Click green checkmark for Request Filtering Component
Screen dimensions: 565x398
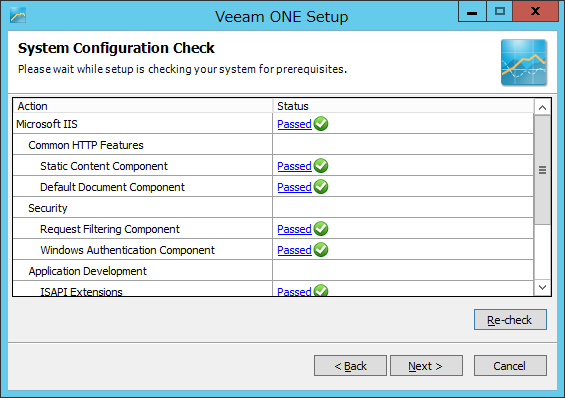(x=321, y=229)
